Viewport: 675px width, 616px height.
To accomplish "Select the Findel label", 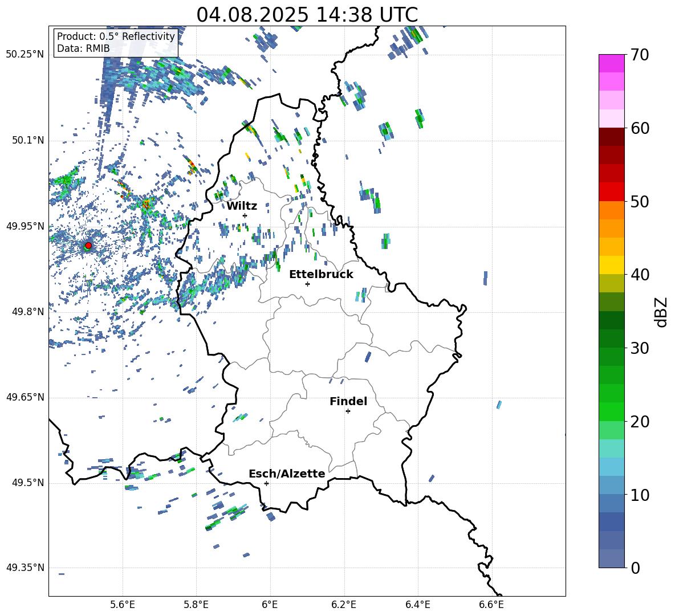I will (x=348, y=401).
